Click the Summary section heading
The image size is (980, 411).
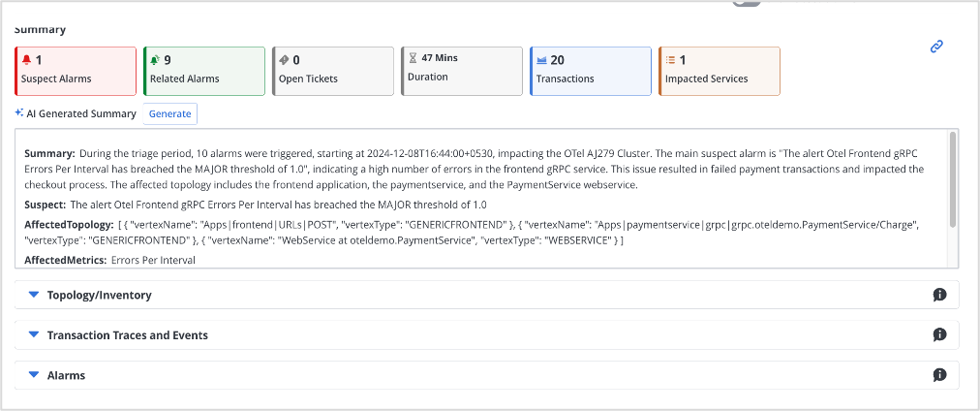(x=40, y=30)
